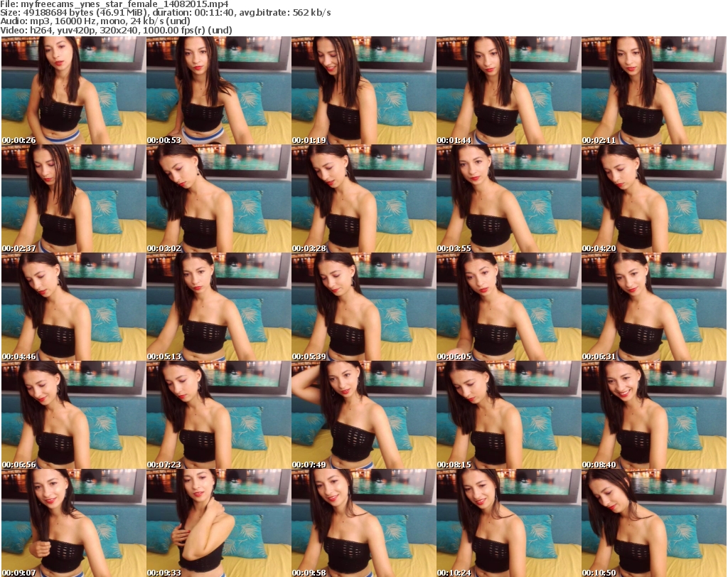
Task: Select the thumbnail frame at 00:10:24
Action: pos(509,523)
